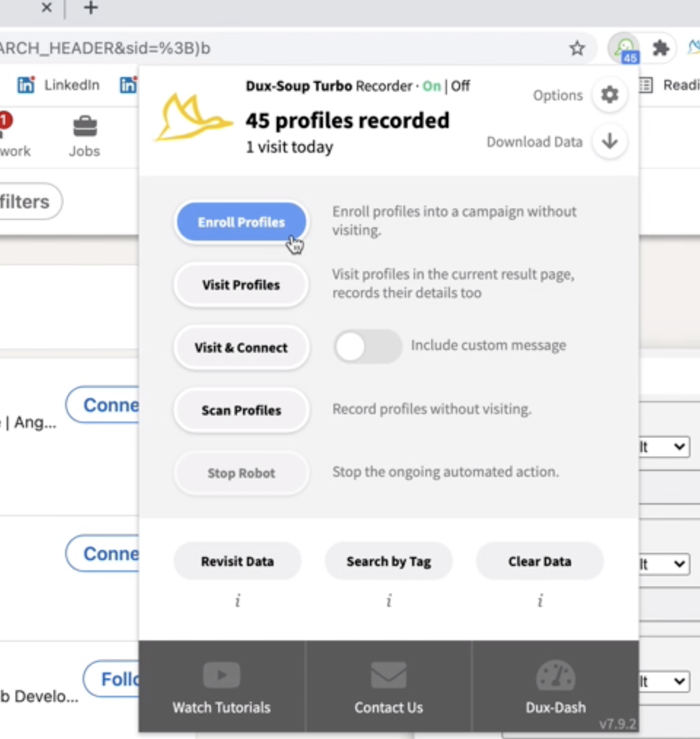Viewport: 700px width, 739px height.
Task: Open info icon under Revisit Data
Action: tap(237, 601)
